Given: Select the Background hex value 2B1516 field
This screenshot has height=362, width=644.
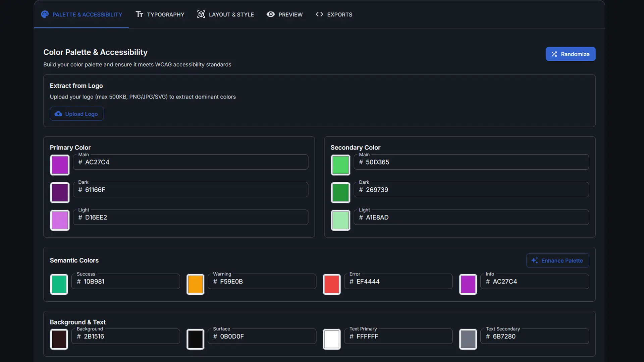Looking at the screenshot, I should point(125,336).
